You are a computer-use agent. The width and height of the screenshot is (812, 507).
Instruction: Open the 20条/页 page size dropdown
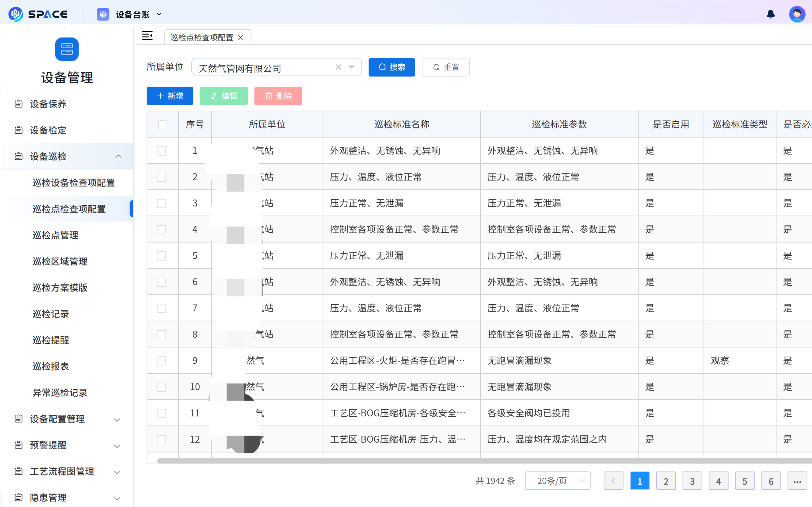coord(557,481)
